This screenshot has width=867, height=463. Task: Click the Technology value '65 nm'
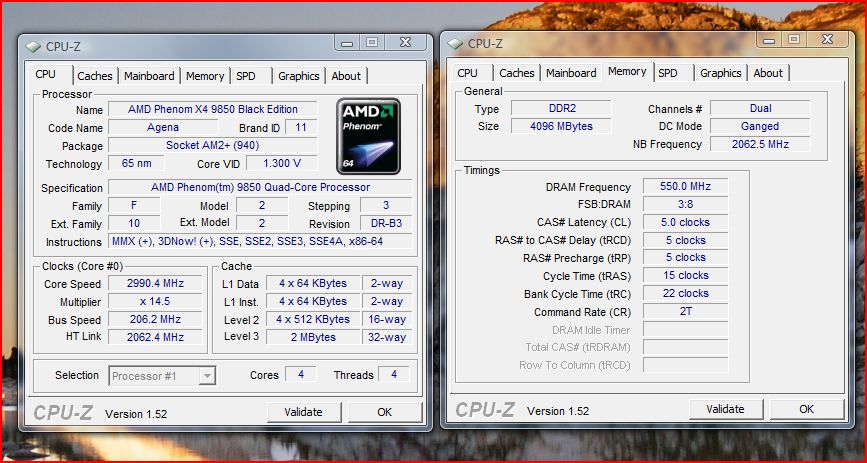pyautogui.click(x=136, y=163)
